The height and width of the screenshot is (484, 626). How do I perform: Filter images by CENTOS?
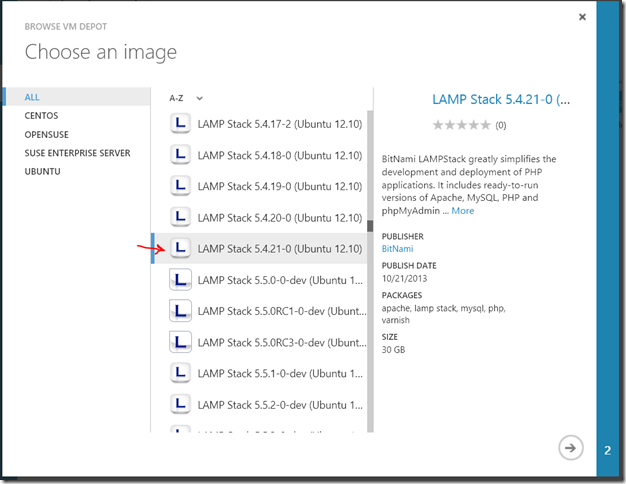pyautogui.click(x=41, y=115)
